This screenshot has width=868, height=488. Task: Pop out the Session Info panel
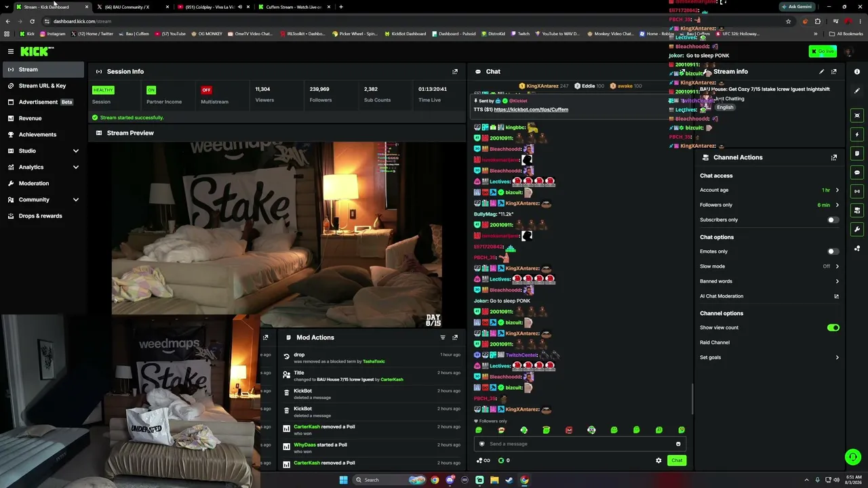click(455, 71)
